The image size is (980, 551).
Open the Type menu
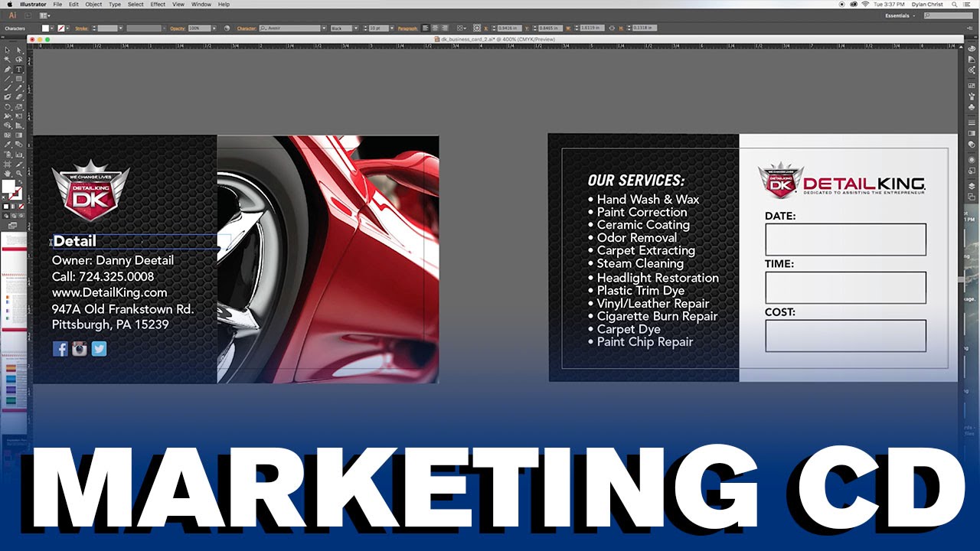(115, 5)
